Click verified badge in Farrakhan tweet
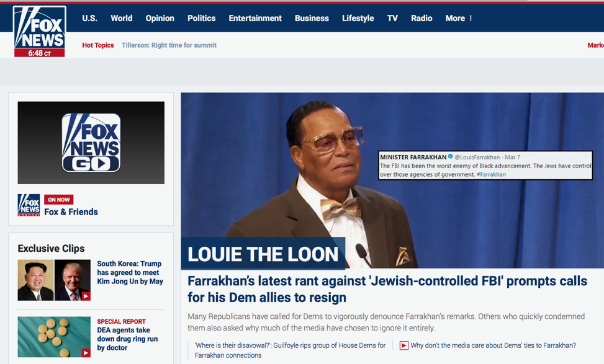The height and width of the screenshot is (364, 604). click(x=450, y=157)
